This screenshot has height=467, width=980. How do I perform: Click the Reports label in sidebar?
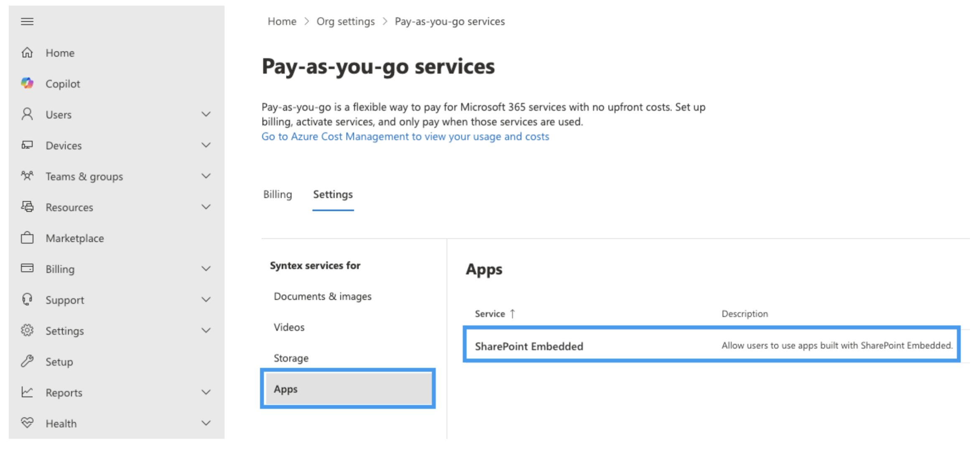coord(64,393)
